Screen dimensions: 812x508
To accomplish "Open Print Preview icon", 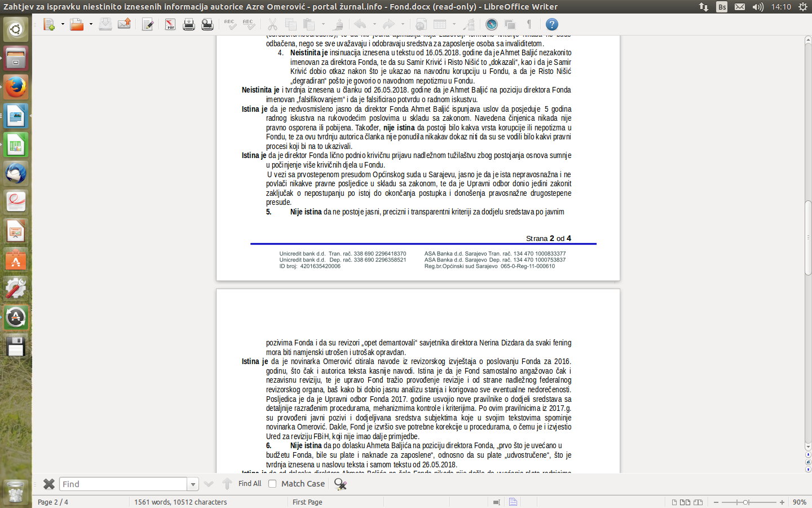I will (x=208, y=24).
